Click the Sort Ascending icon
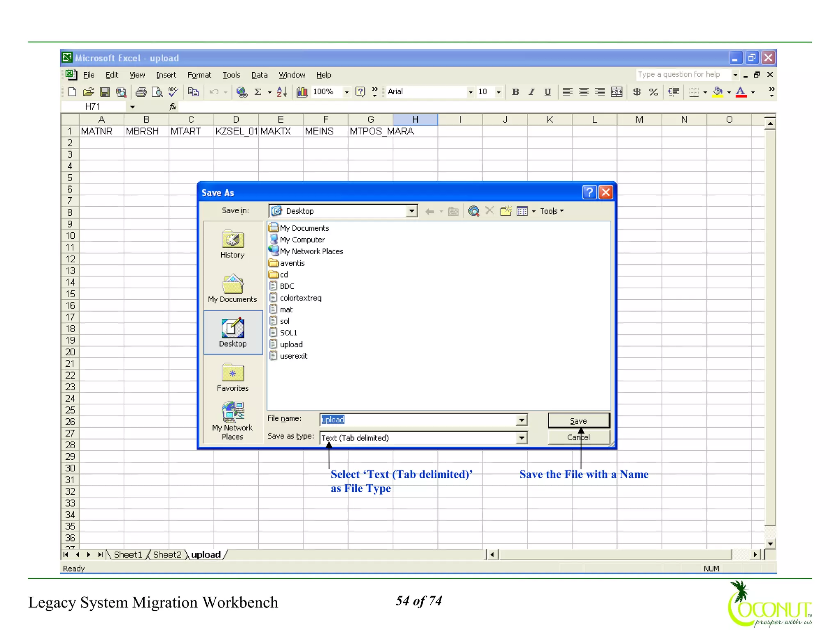The height and width of the screenshot is (630, 840). point(281,92)
